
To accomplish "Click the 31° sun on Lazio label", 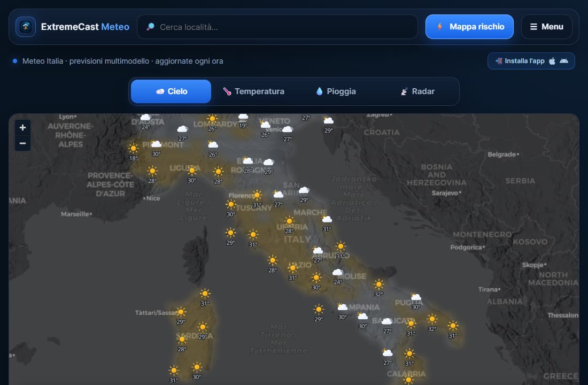I will pyautogui.click(x=292, y=268).
